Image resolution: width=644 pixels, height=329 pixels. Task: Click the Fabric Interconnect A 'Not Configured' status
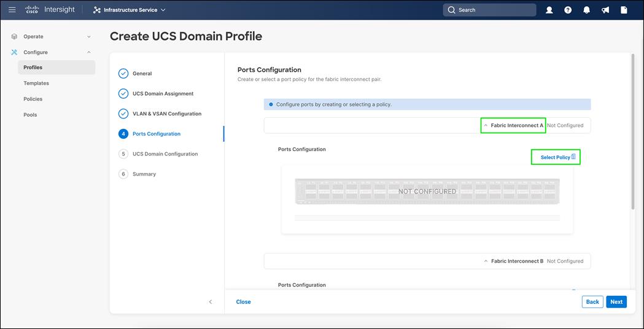[x=565, y=125]
